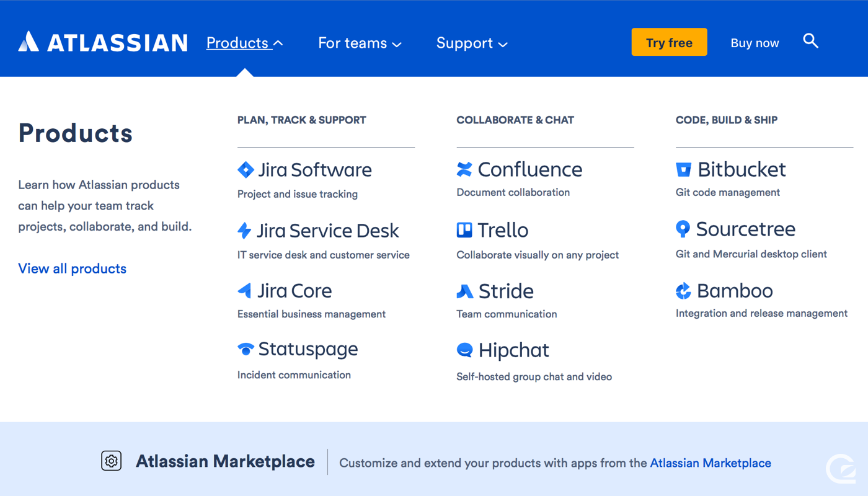This screenshot has height=496, width=868.
Task: Collapse the Products dropdown menu
Action: pyautogui.click(x=244, y=43)
